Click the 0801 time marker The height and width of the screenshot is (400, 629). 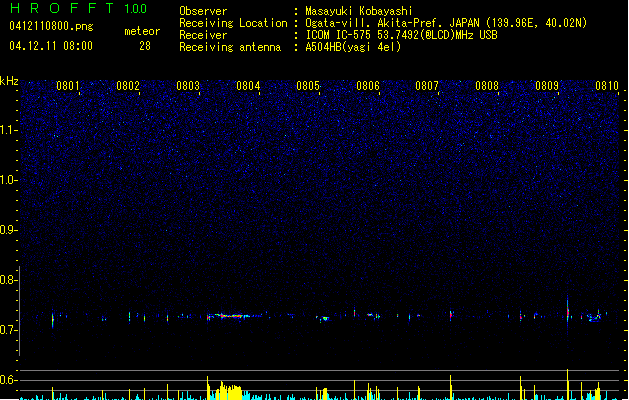click(x=68, y=86)
